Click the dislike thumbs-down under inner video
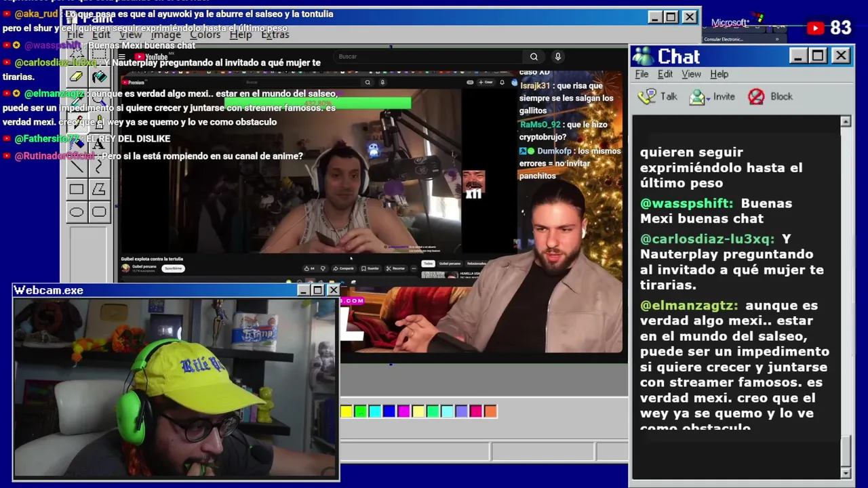 pos(323,268)
